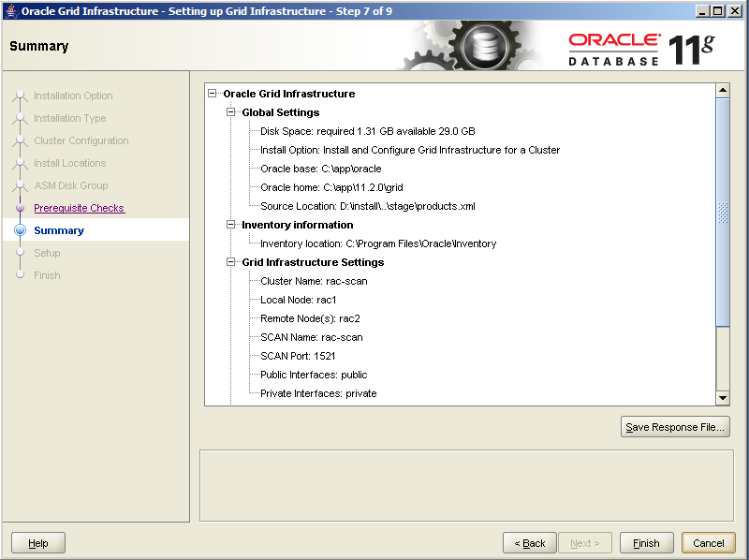
Task: Select 'Private Interfaces: private' row
Action: [x=318, y=393]
